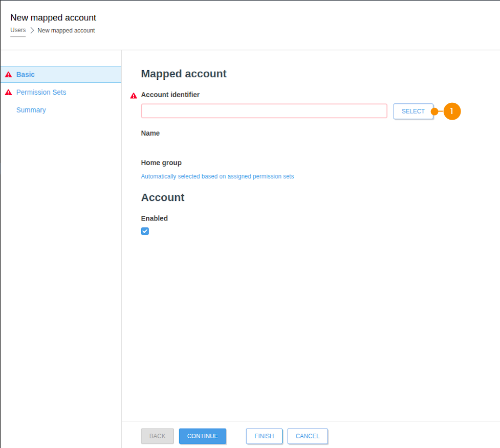Viewport: 500px width, 448px height.
Task: Click the Enabled label text
Action: (154, 218)
